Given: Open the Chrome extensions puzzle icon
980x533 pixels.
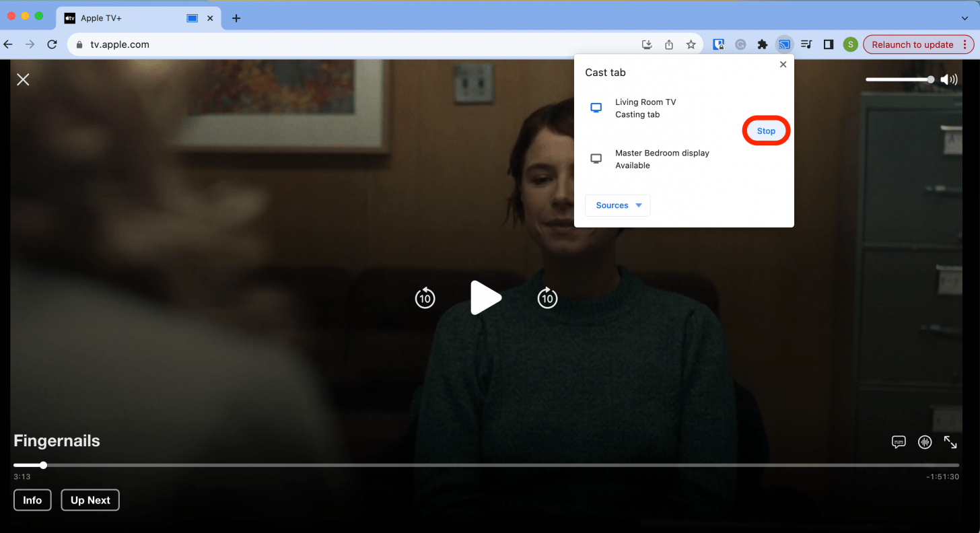Looking at the screenshot, I should pos(762,44).
